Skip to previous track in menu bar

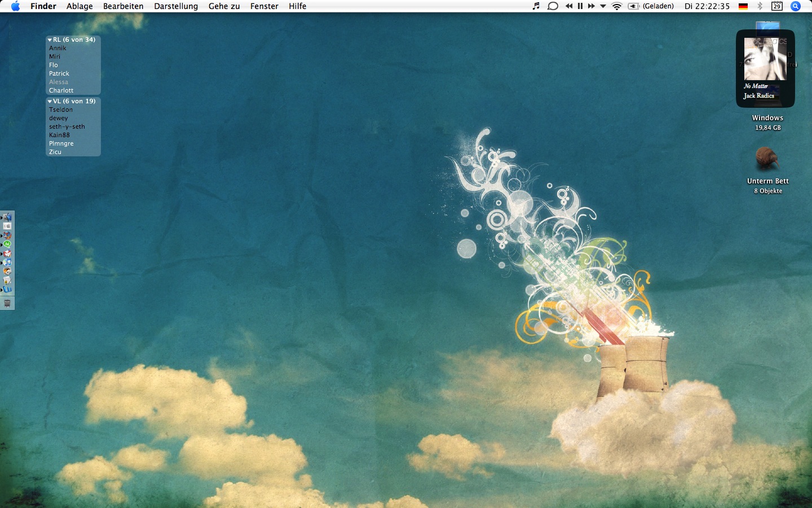569,6
